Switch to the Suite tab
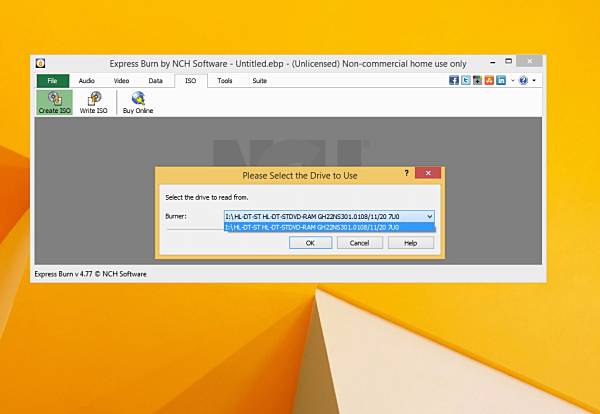The height and width of the screenshot is (414, 600). coord(259,81)
